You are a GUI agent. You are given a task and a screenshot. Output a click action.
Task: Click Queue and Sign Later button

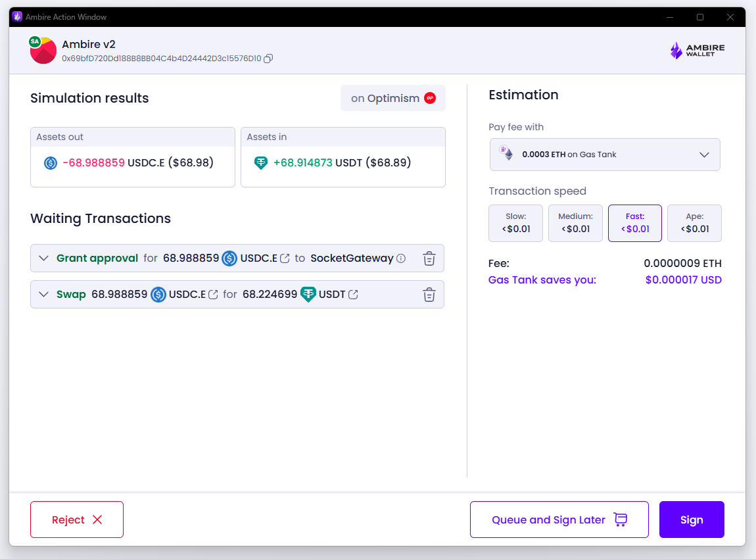pos(559,520)
